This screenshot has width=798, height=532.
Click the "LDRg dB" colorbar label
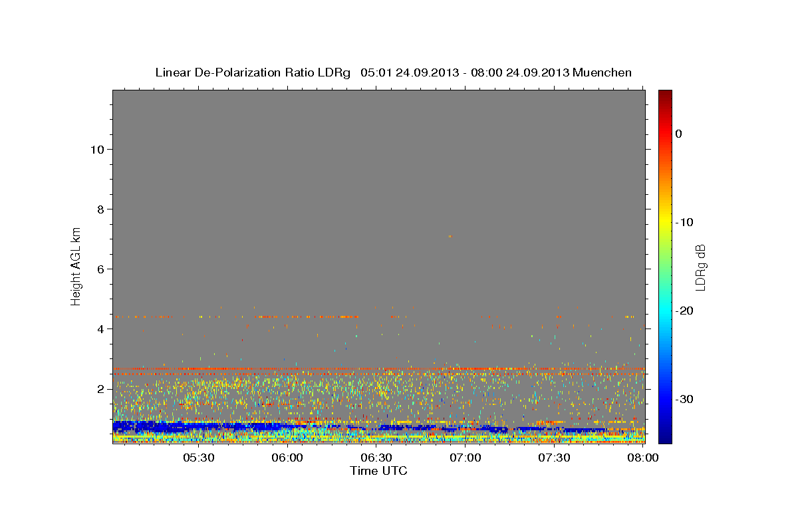coord(700,267)
